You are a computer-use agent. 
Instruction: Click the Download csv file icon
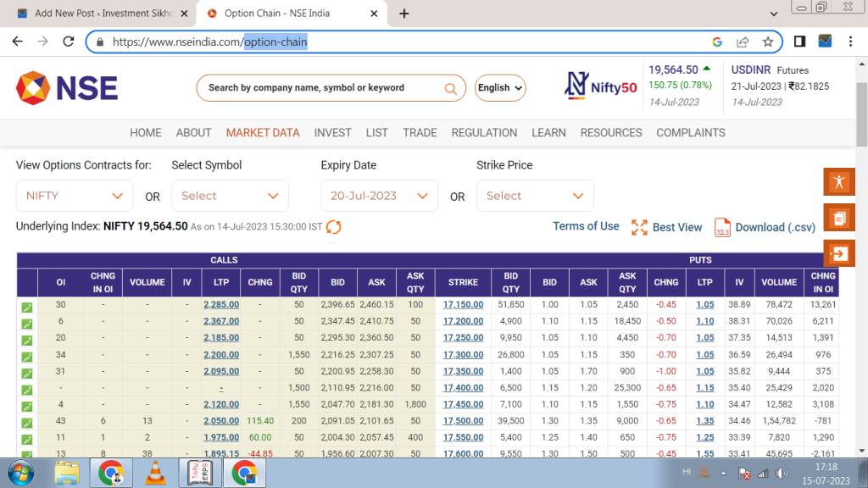[722, 227]
